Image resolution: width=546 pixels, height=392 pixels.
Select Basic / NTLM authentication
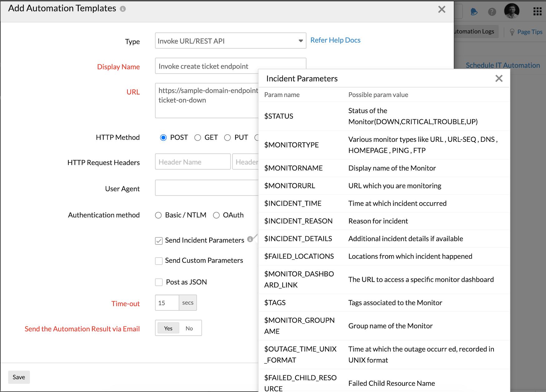tap(158, 215)
